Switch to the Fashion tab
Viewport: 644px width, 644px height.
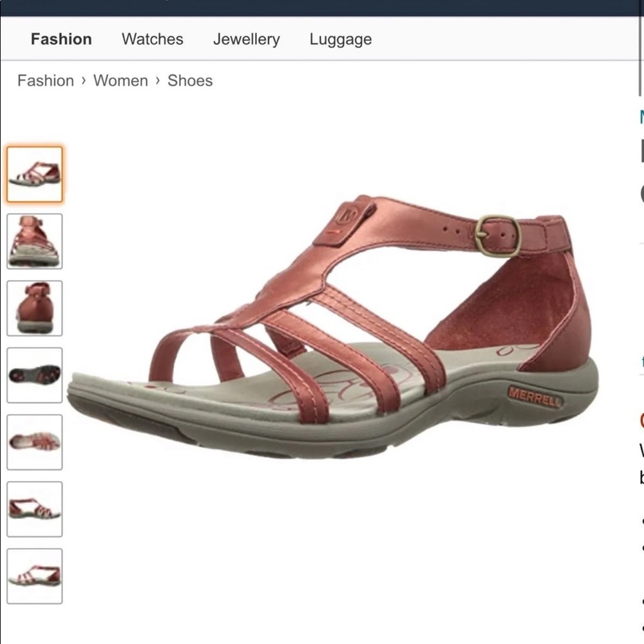[x=61, y=39]
